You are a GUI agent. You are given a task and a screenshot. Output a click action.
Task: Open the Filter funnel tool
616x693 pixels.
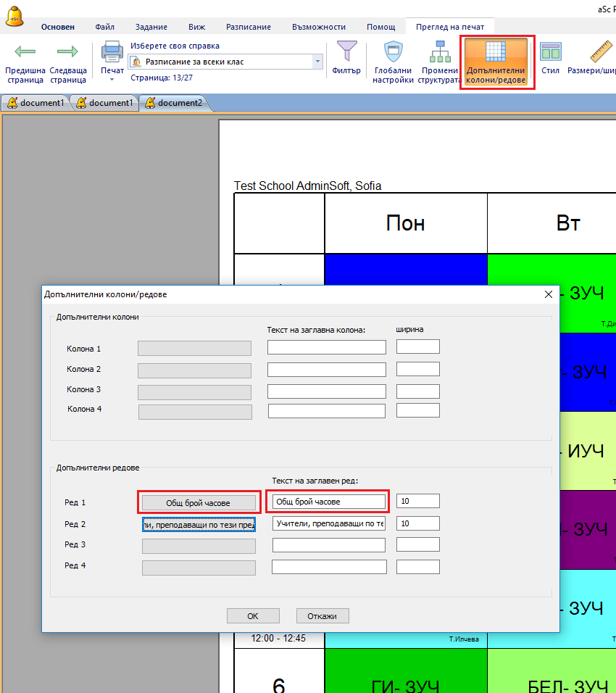(346, 52)
